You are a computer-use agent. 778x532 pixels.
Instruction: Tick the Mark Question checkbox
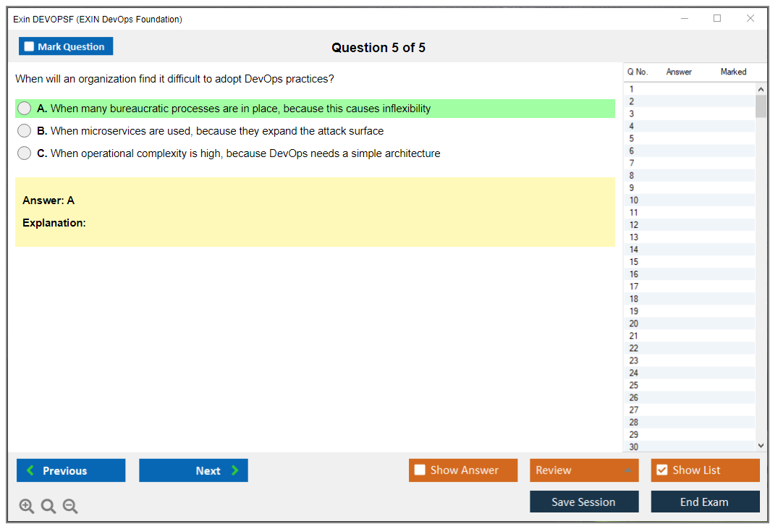[30, 47]
